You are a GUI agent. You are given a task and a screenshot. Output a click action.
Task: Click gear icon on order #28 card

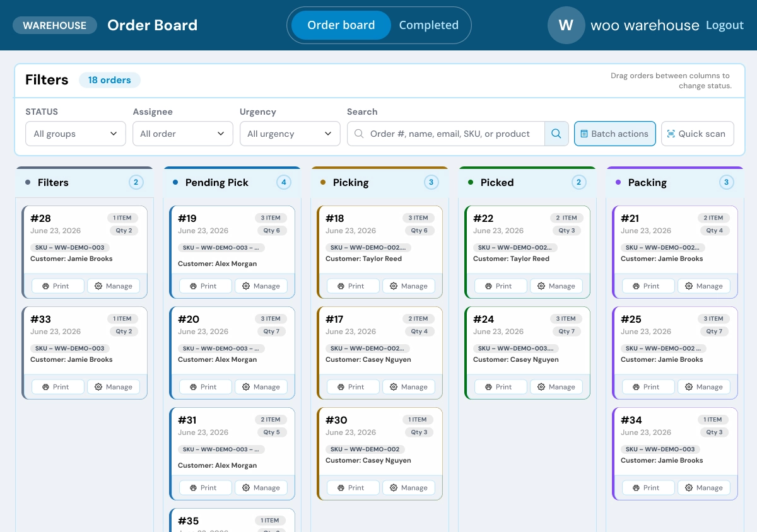[98, 286]
